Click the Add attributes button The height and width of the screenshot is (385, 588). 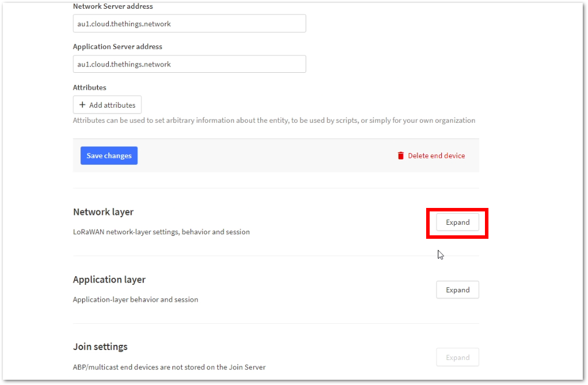tap(107, 105)
